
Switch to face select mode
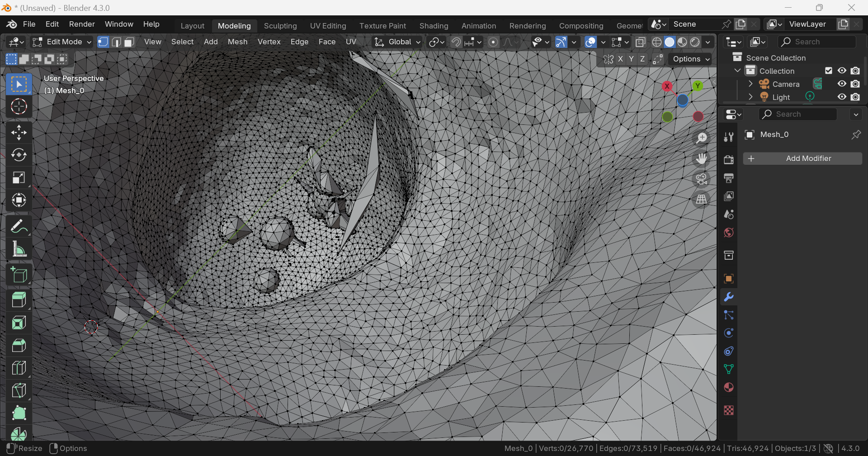tap(129, 42)
